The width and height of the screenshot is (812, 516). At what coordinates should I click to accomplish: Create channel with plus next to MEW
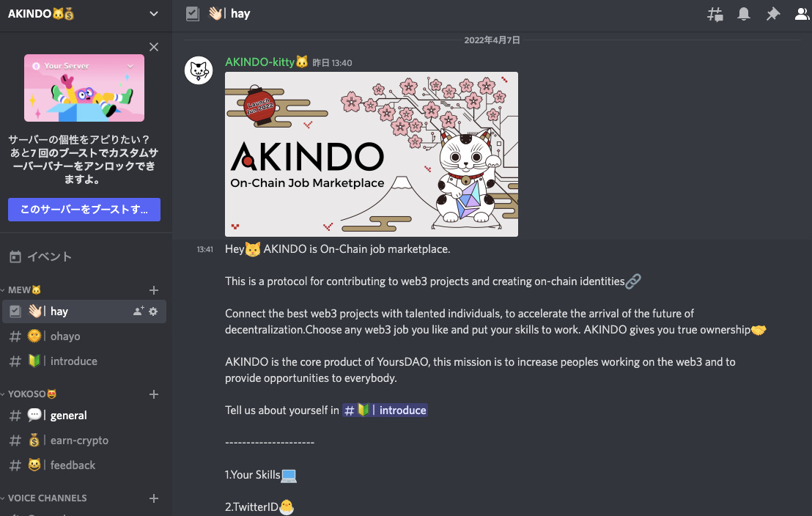(154, 290)
